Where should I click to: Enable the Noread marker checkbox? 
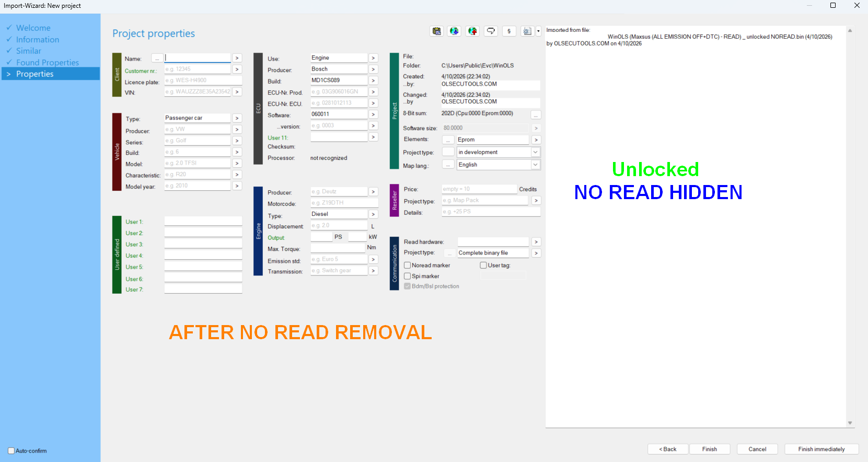408,265
